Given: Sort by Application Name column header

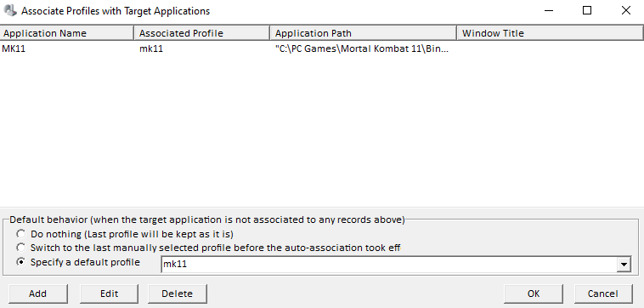Looking at the screenshot, I should [67, 33].
